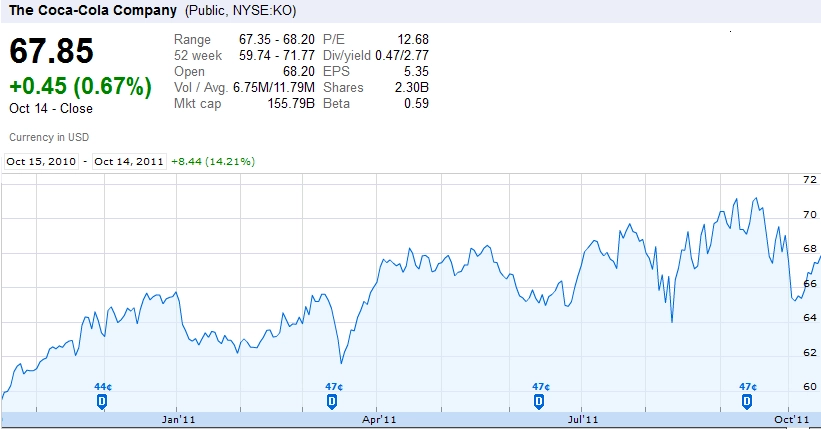This screenshot has height=429, width=821.
Task: Click the 47¢ dividend marker before Jul'11
Action: click(x=539, y=402)
